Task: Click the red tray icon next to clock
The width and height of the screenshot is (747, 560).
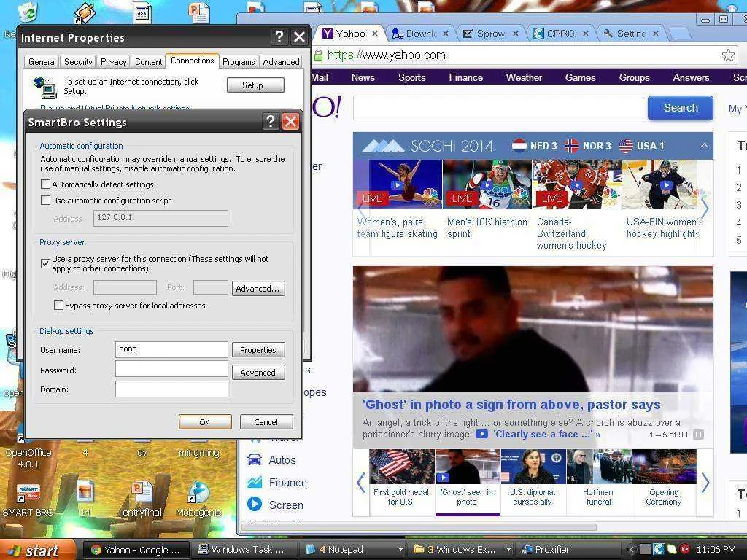Action: tap(684, 549)
